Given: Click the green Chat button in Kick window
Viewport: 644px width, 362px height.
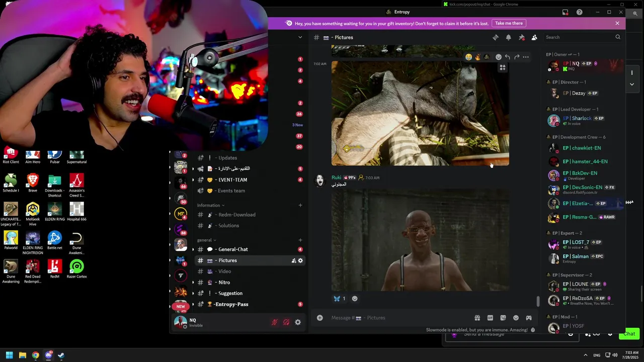Looking at the screenshot, I should point(629,334).
